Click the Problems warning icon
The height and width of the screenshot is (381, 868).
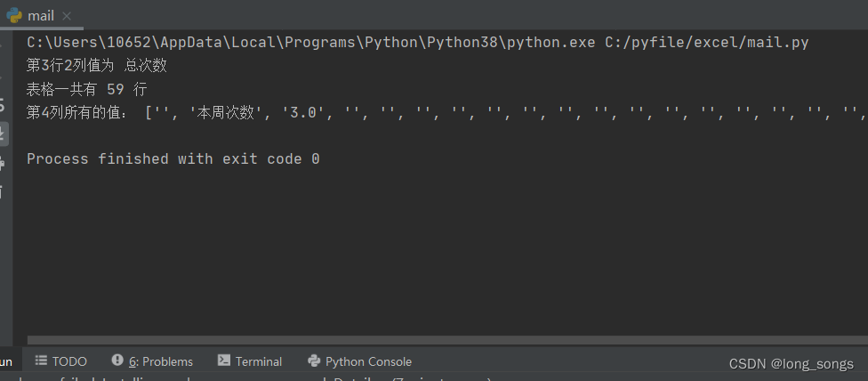coord(117,361)
